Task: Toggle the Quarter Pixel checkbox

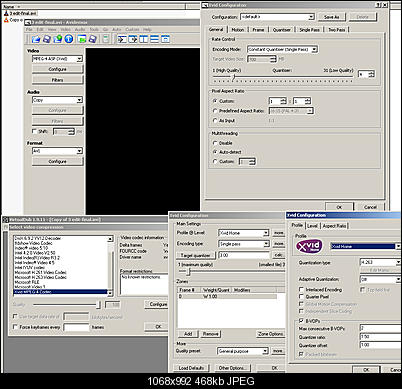Action: (301, 296)
